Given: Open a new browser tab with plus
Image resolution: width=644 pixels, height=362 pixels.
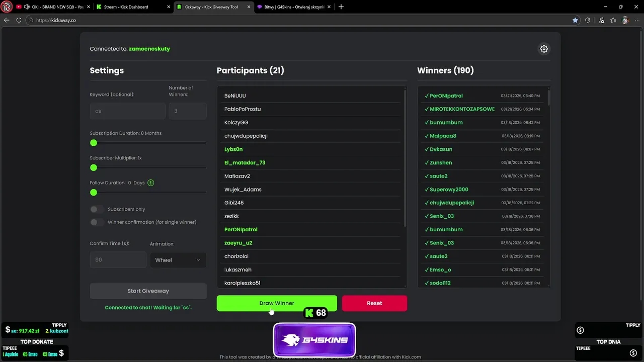Looking at the screenshot, I should (341, 7).
